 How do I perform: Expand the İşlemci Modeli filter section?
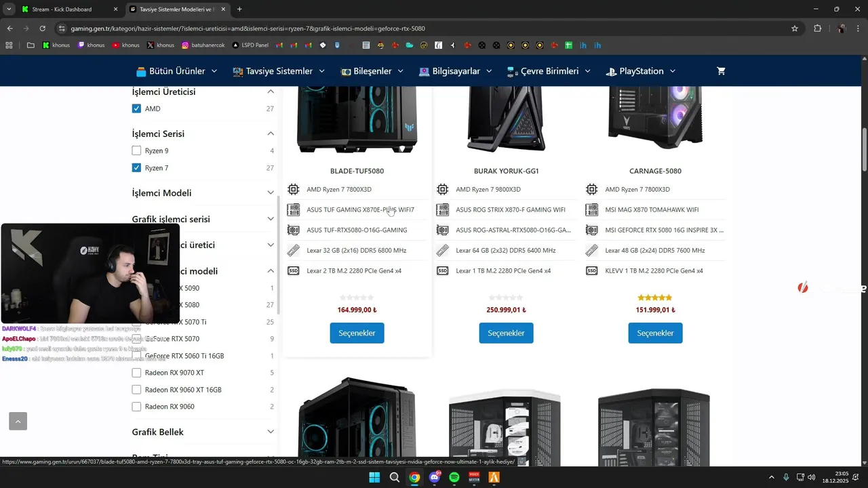coord(270,193)
